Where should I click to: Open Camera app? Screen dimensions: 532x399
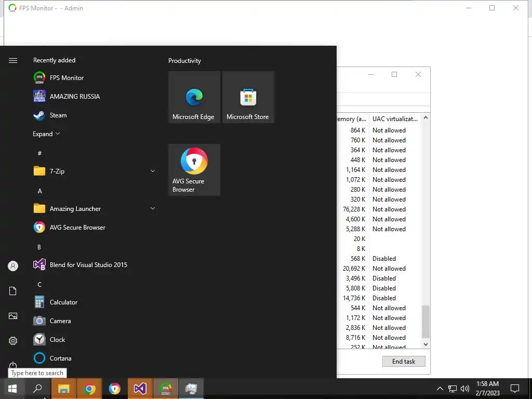[x=95, y=321]
